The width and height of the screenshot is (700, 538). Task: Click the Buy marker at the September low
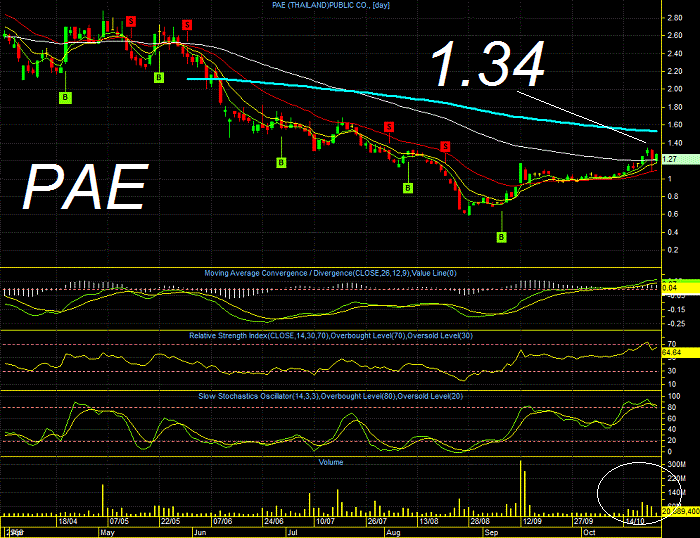(501, 237)
